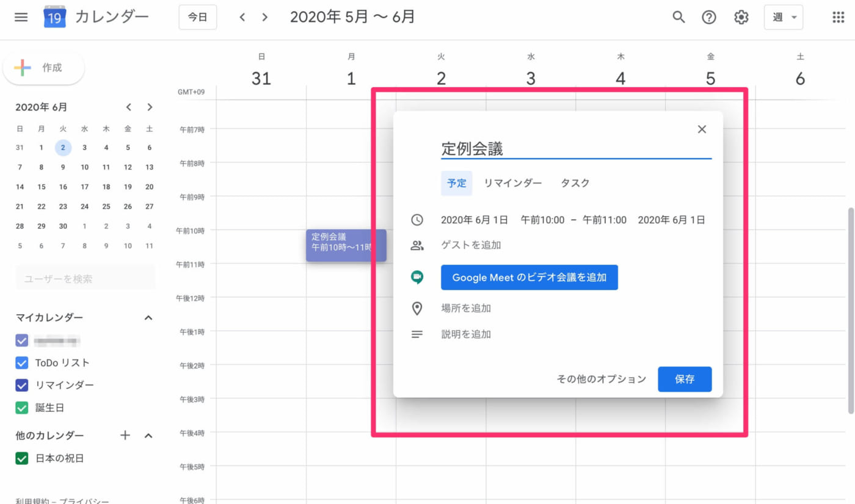Image resolution: width=855 pixels, height=504 pixels.
Task: Go to next week with right arrow
Action: [x=264, y=17]
